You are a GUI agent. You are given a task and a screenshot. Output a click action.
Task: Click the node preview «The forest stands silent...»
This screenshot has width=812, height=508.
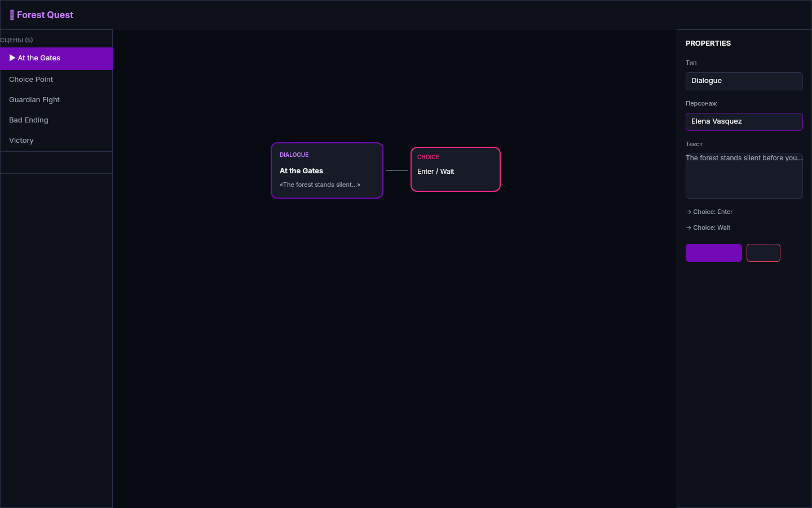(320, 185)
